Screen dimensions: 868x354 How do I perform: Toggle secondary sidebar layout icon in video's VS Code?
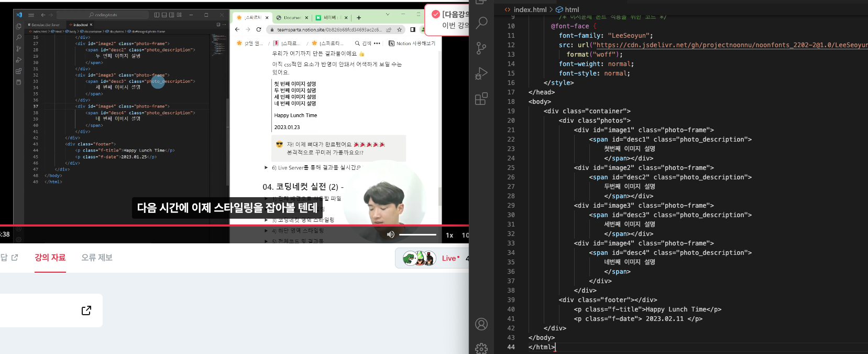171,15
